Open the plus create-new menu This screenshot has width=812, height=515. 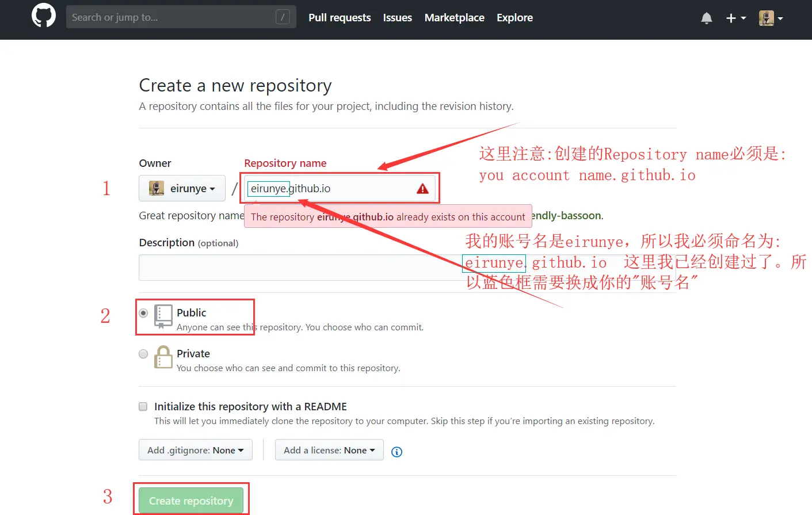(735, 18)
